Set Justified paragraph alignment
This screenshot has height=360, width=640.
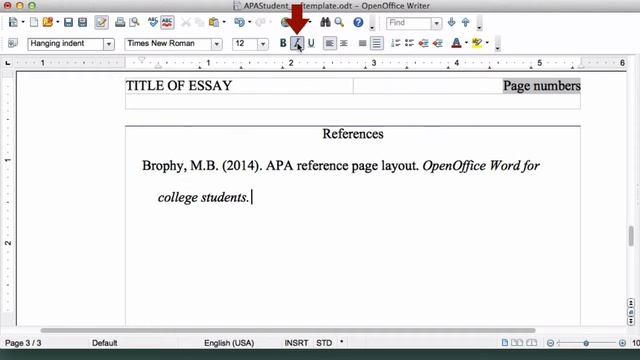(376, 43)
